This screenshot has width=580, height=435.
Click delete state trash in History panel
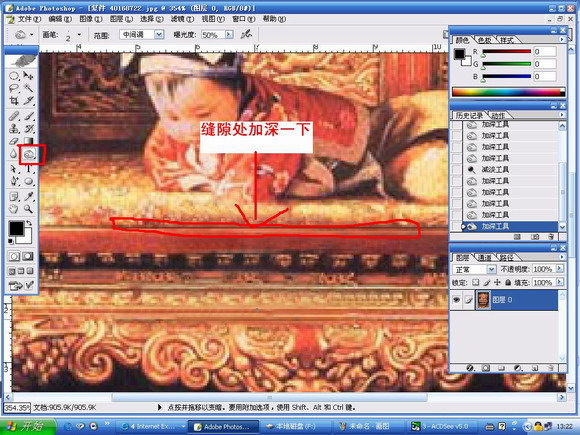point(551,237)
